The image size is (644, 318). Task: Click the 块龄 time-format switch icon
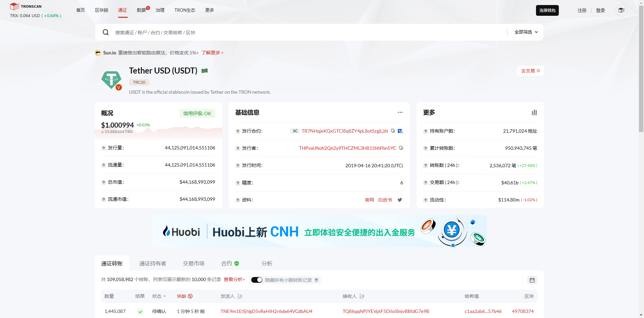pos(190,296)
